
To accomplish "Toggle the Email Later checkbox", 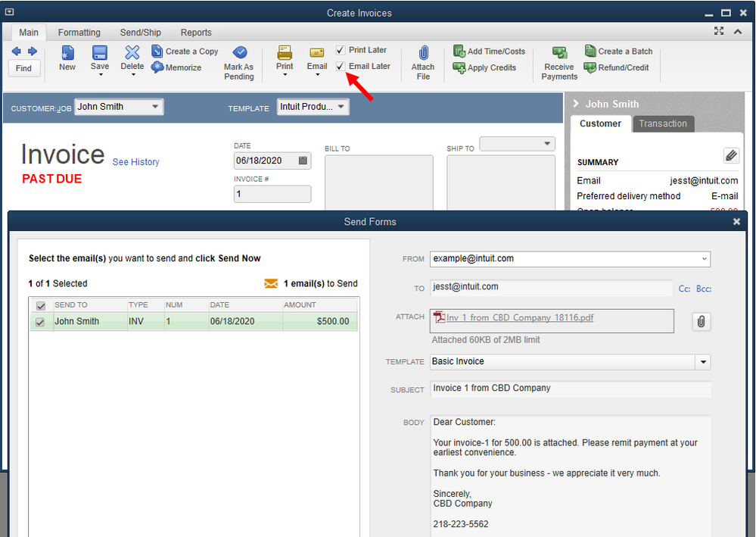I will pos(341,66).
